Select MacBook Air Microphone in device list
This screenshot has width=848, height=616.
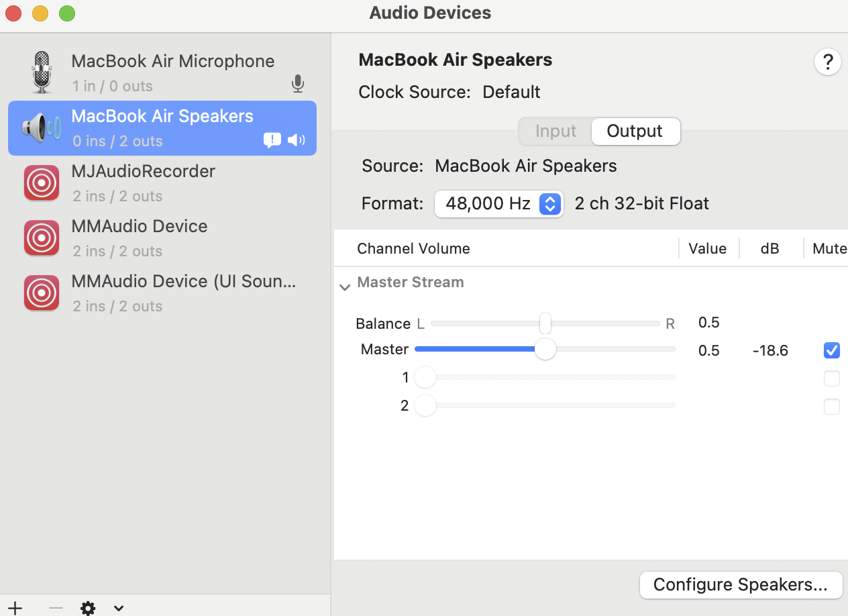pos(162,72)
